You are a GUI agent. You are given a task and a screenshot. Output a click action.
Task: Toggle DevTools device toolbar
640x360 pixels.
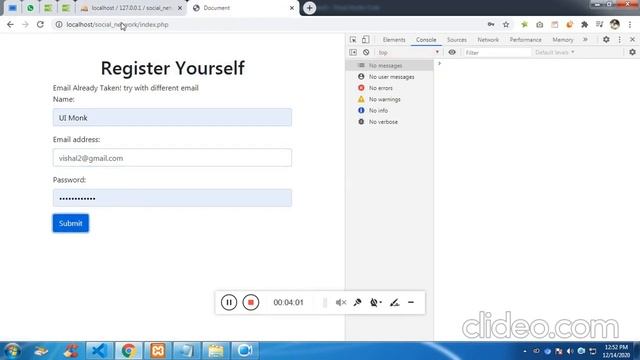pyautogui.click(x=365, y=40)
